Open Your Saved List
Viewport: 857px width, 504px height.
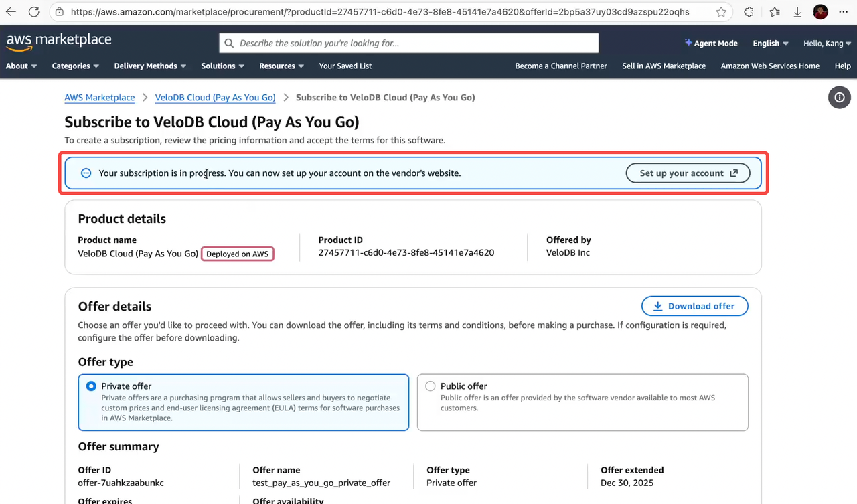point(345,66)
